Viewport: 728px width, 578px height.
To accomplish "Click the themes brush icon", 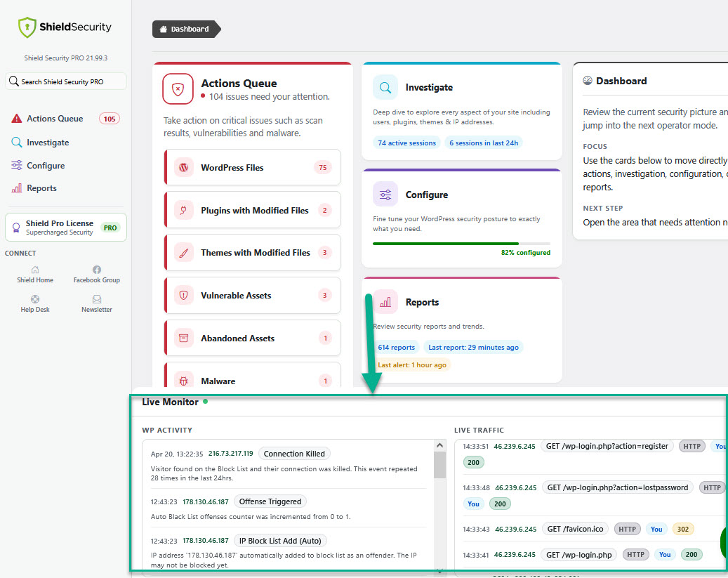I will coord(184,253).
